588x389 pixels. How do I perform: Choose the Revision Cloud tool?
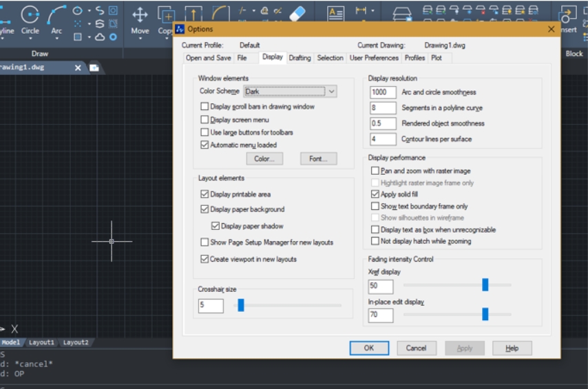99,37
